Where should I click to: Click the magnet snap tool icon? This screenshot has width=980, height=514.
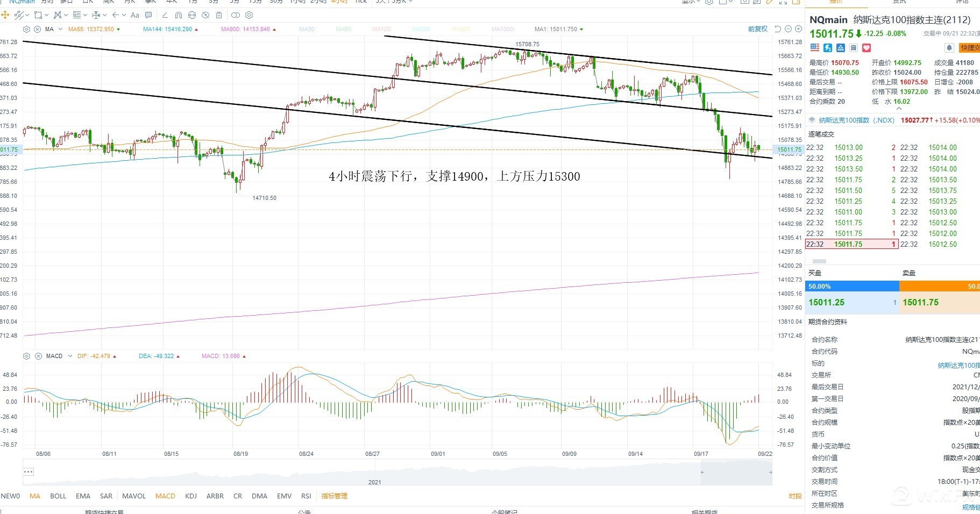click(179, 15)
